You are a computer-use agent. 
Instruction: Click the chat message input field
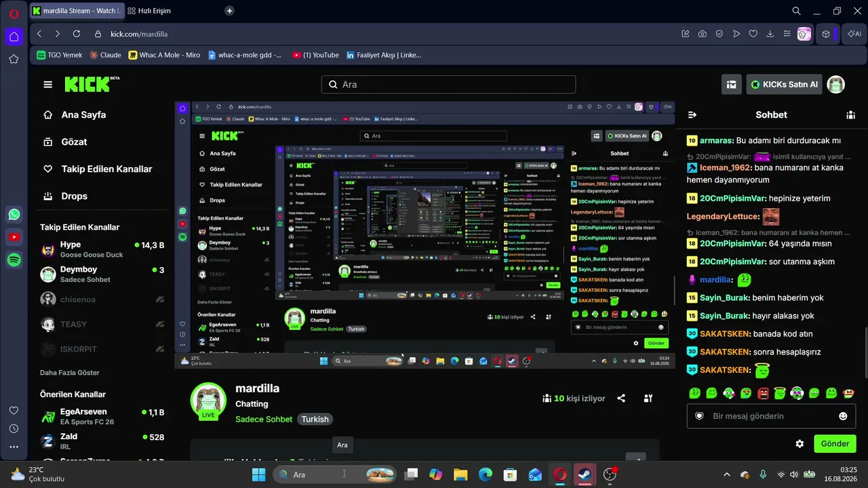pyautogui.click(x=771, y=416)
